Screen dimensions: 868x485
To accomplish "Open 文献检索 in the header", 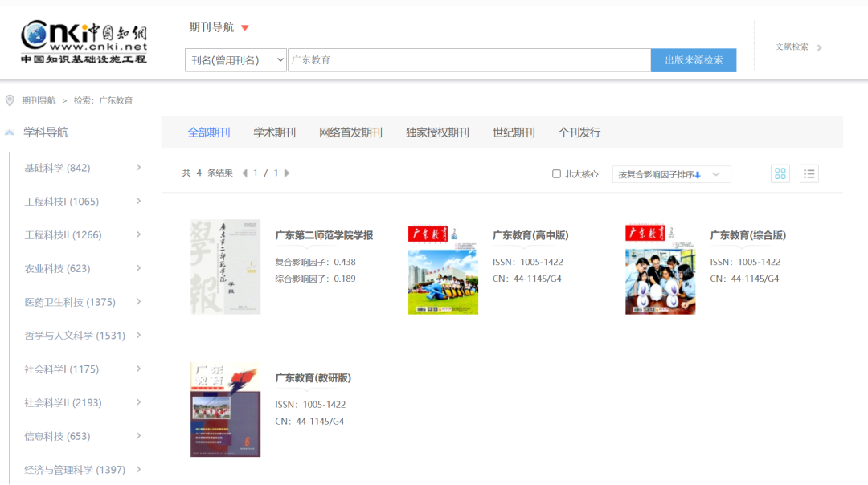I will 792,47.
